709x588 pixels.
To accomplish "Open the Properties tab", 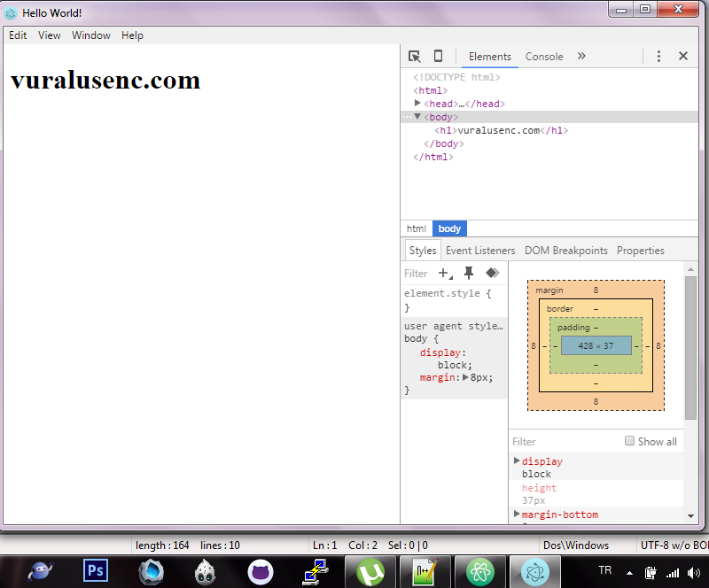I will [640, 251].
